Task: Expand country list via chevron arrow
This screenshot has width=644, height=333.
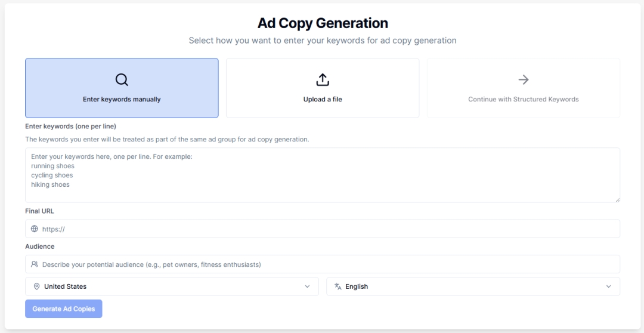Action: pyautogui.click(x=308, y=286)
